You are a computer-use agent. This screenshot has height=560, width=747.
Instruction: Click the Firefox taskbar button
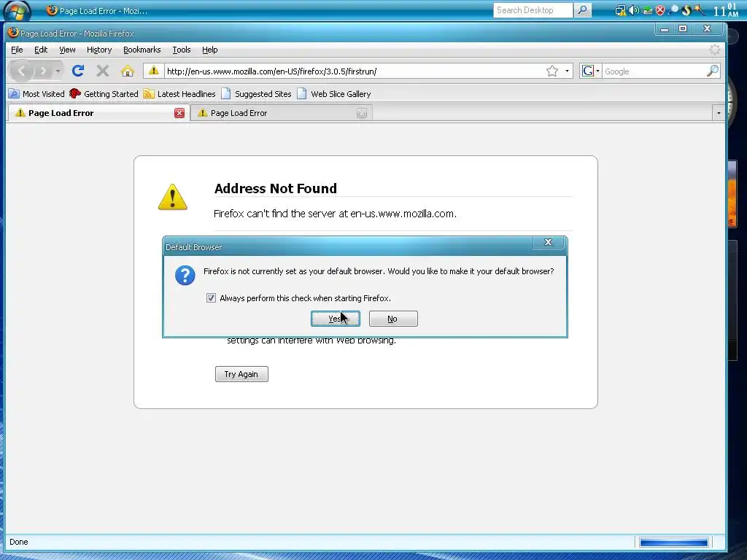[98, 10]
